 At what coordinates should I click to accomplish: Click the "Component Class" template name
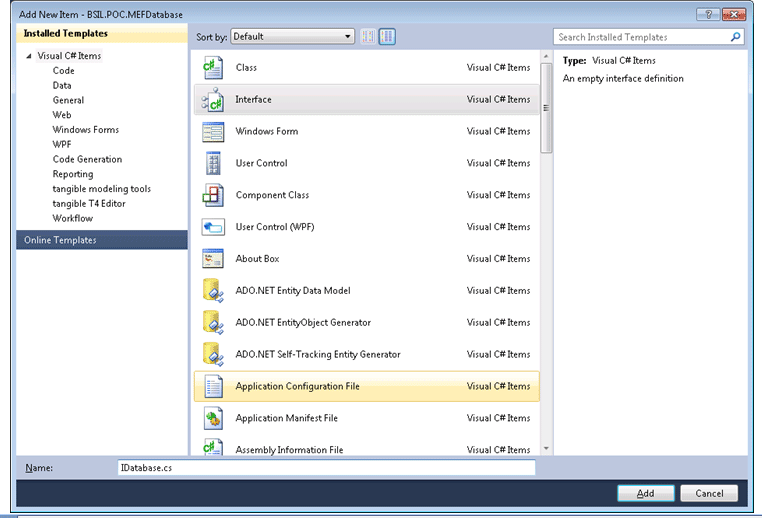(272, 195)
